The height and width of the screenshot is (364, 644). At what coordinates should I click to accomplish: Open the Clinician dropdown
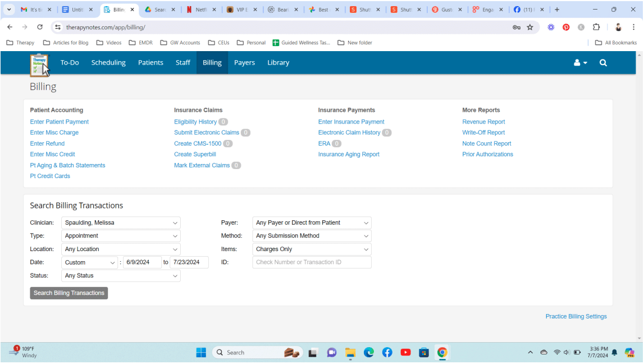[120, 222]
